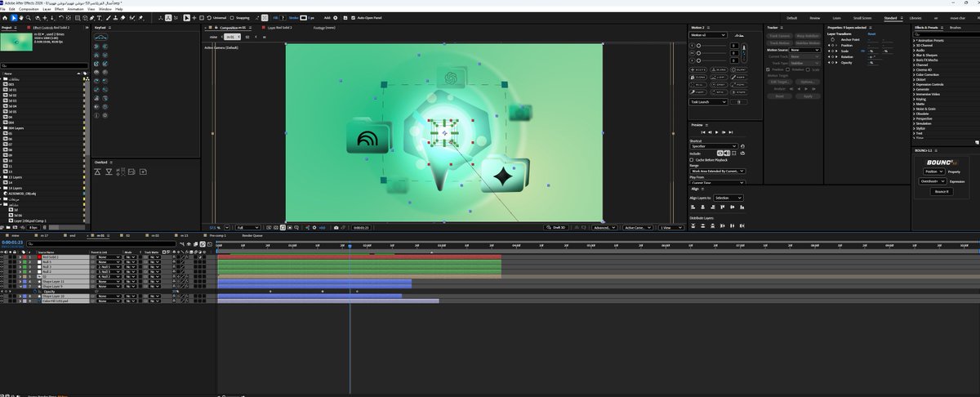Open the viewer resolution Full dropdown
This screenshot has width=980, height=397.
pyautogui.click(x=247, y=227)
